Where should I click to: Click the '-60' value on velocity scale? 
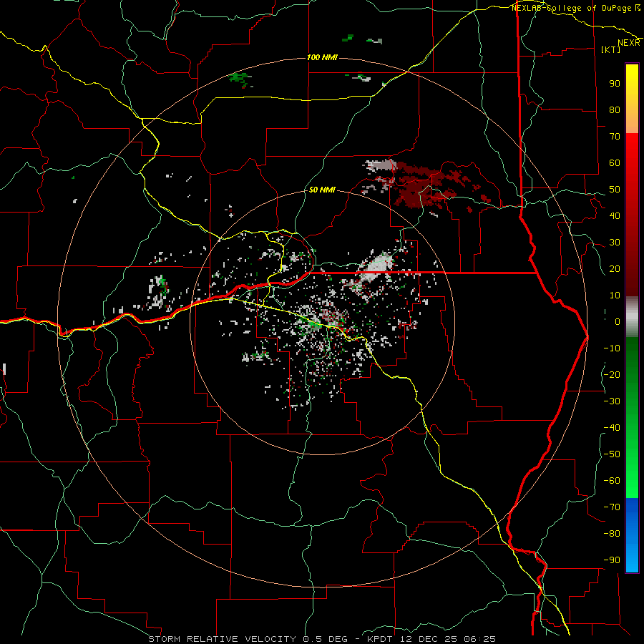(x=612, y=481)
